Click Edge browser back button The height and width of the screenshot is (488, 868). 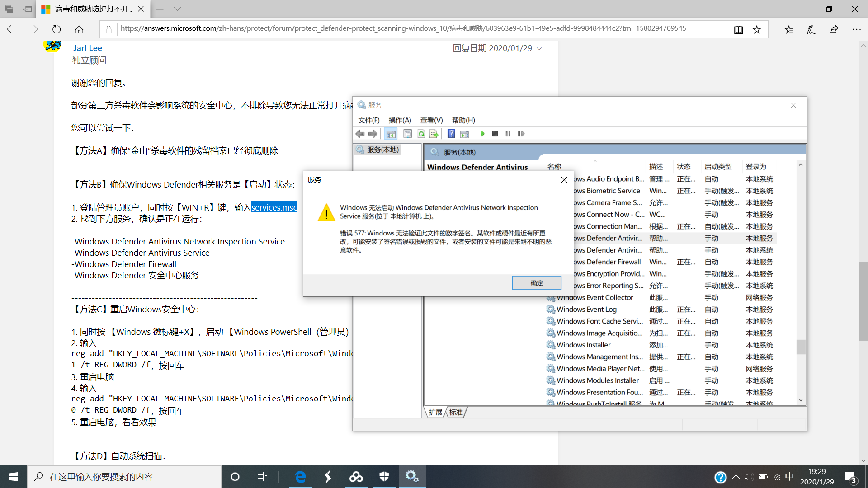(11, 29)
